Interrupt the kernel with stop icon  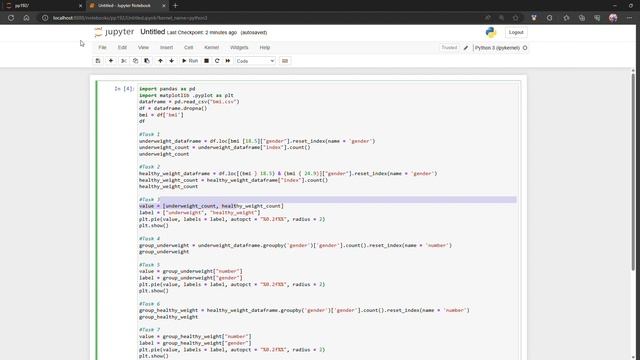coord(207,61)
